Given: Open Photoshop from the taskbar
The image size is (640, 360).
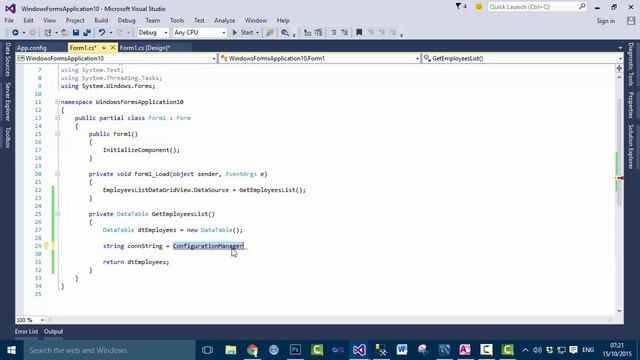Looking at the screenshot, I should pos(295,350).
